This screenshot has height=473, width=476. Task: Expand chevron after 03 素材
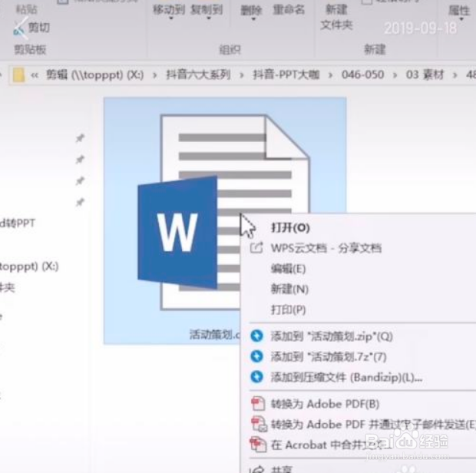[455, 75]
